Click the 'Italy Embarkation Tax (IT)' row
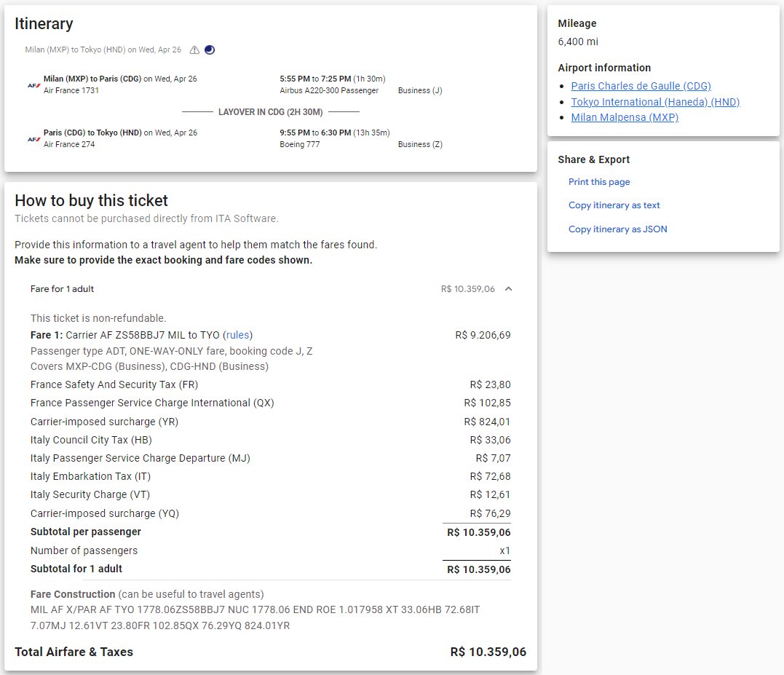 pos(271,476)
